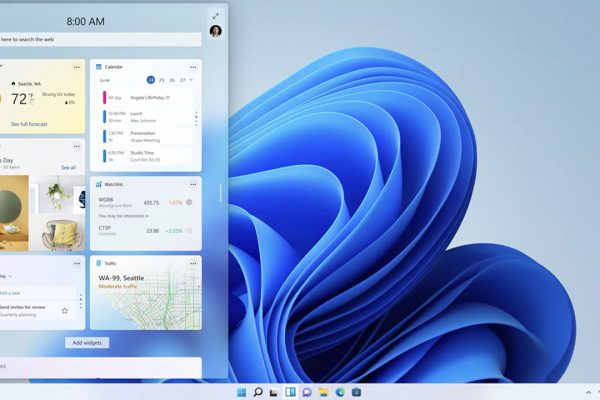This screenshot has width=600, height=400.
Task: Select the WGRB stock row
Action: tap(145, 202)
